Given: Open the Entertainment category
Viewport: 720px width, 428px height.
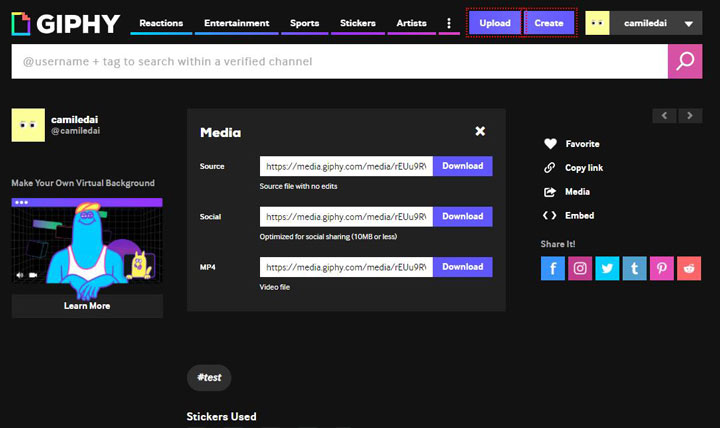Looking at the screenshot, I should click(x=236, y=23).
